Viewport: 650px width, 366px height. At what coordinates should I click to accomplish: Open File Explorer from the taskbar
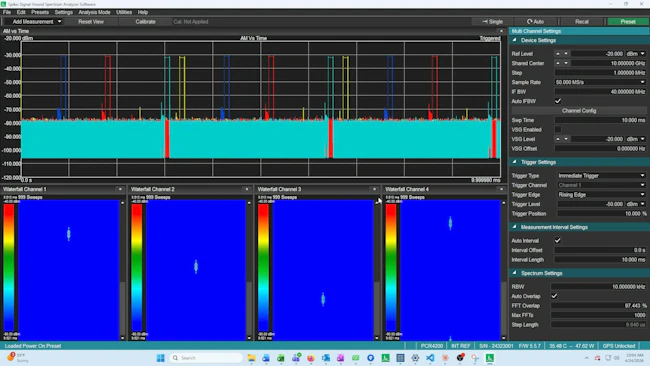coord(251,358)
